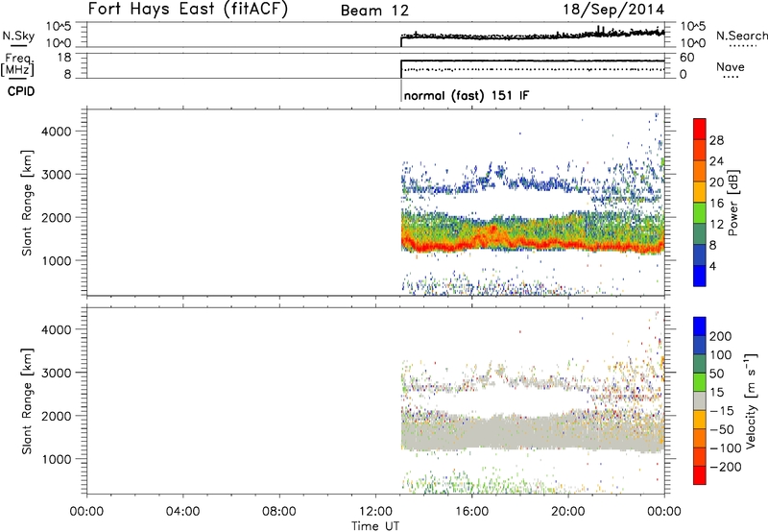Click the 'Freq. [MHz]' axis label
This screenshot has height=532, width=768.
(x=18, y=64)
